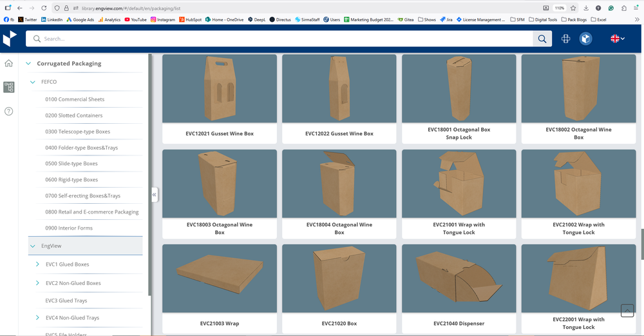This screenshot has height=336, width=644.
Task: Open EVC22001 Wrap with Tongue Lock
Action: (579, 289)
